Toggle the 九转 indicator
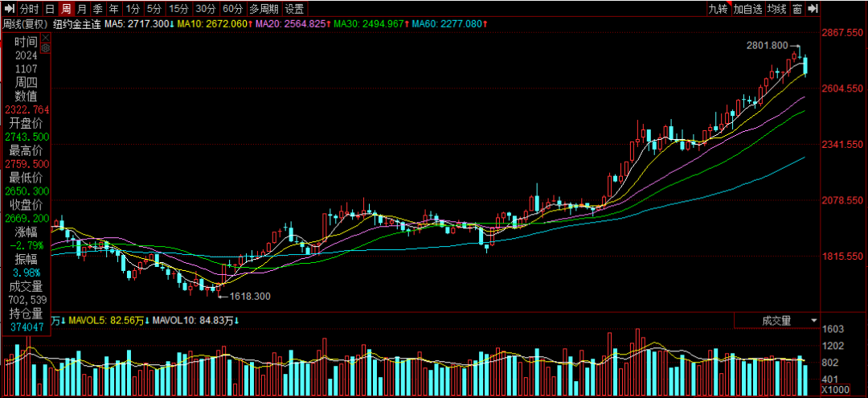This screenshot has height=398, width=868. tap(718, 9)
